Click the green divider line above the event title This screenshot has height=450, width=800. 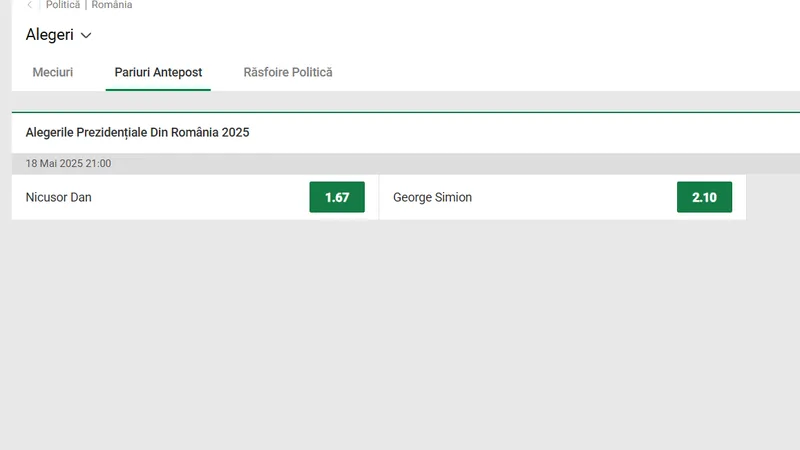[x=406, y=112]
